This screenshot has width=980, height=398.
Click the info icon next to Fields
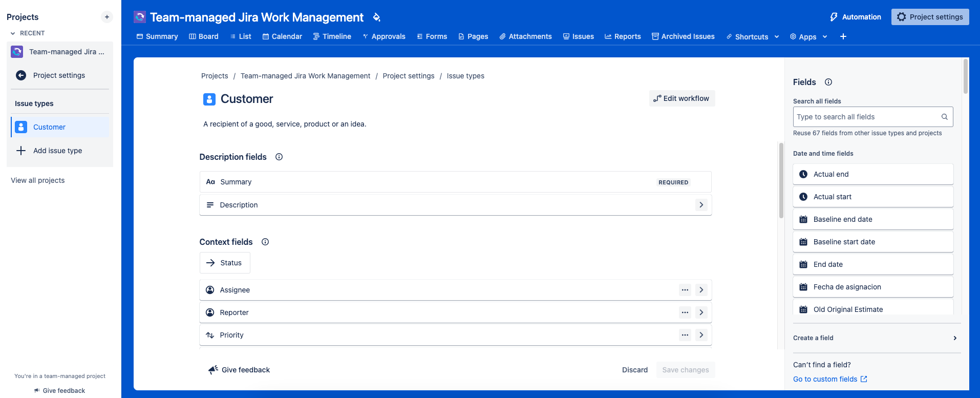click(828, 82)
